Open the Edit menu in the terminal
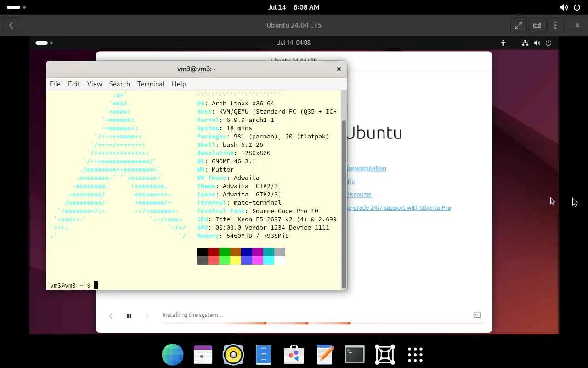The width and height of the screenshot is (588, 368). 74,84
